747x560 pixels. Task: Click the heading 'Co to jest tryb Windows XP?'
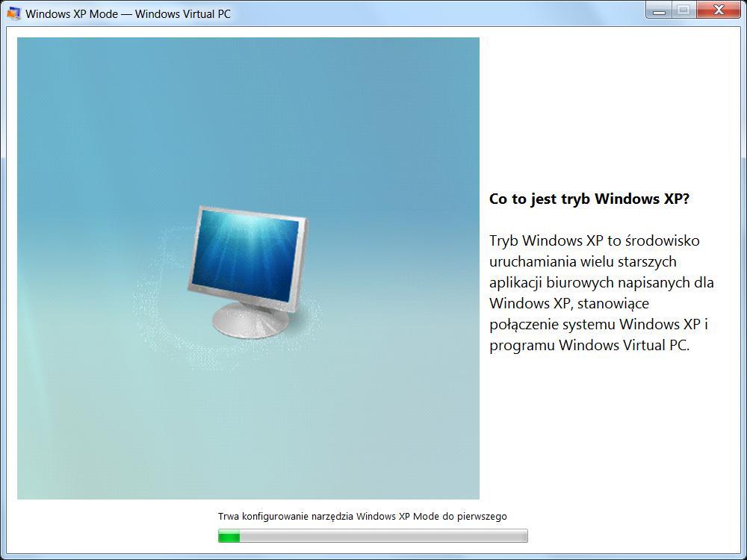[589, 199]
